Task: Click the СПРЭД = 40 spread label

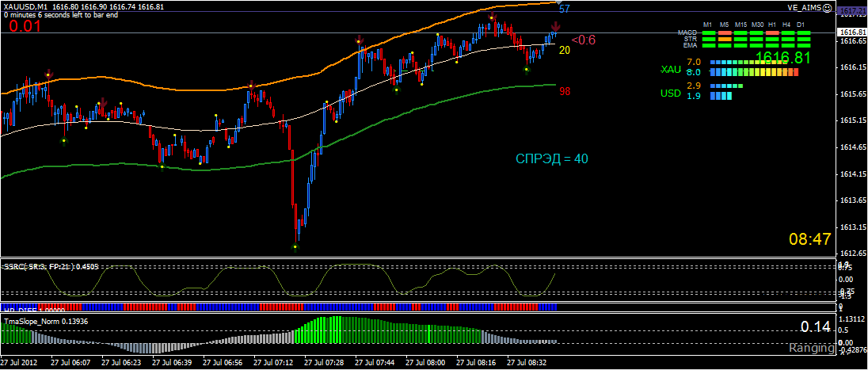Action: pyautogui.click(x=552, y=159)
